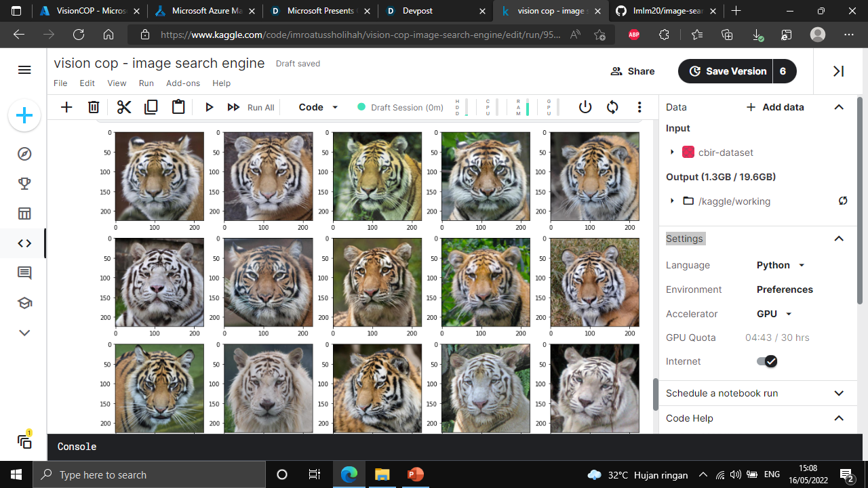Open the notebook three-dot more options menu
This screenshot has height=488, width=868.
639,107
